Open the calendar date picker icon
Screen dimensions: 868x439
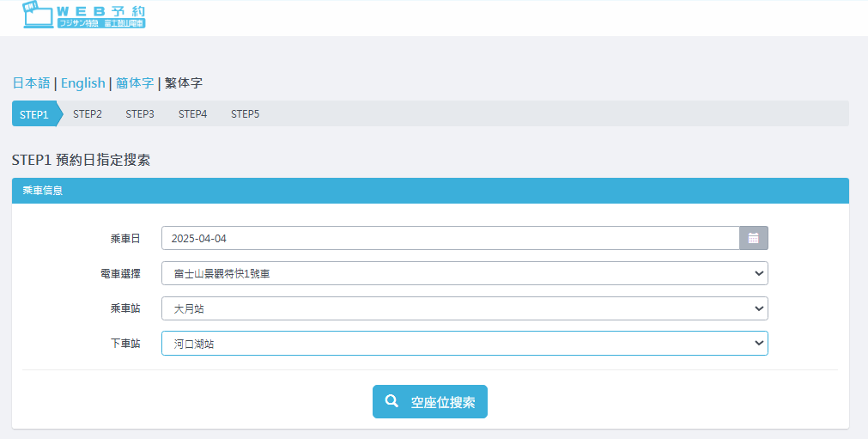753,238
